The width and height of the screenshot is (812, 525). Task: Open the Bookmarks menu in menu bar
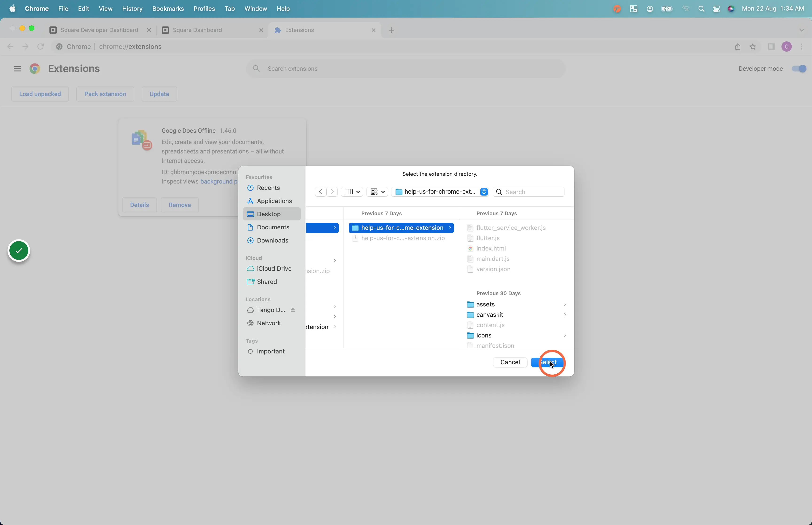(x=168, y=9)
